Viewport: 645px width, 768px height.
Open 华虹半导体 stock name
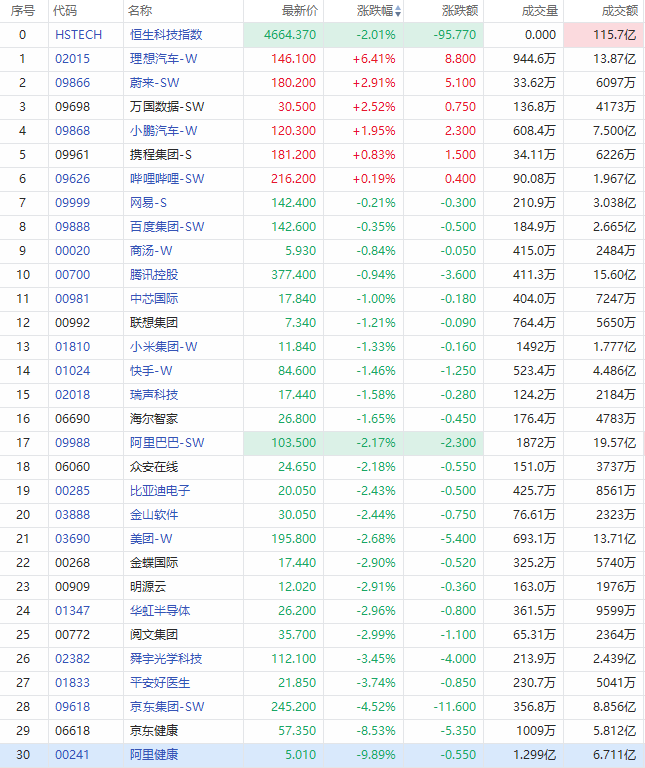(160, 611)
